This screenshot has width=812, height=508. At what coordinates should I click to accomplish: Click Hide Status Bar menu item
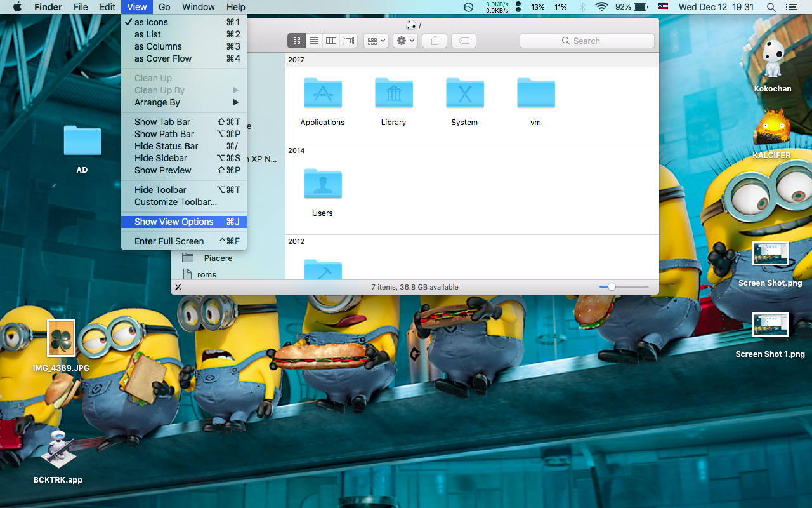click(184, 146)
